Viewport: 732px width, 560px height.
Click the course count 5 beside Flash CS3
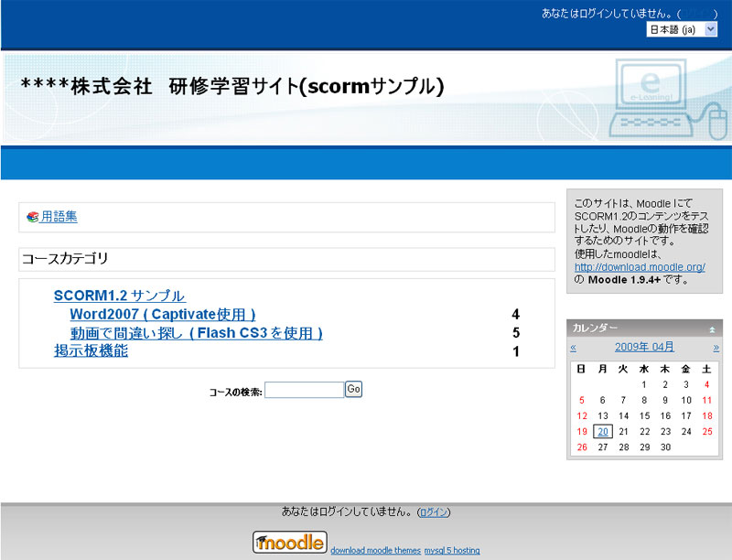(515, 333)
